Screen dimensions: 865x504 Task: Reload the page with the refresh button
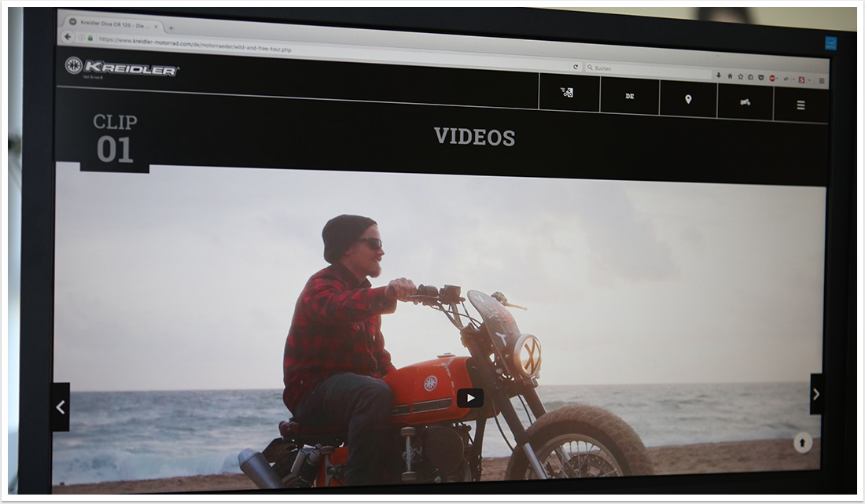[x=576, y=68]
